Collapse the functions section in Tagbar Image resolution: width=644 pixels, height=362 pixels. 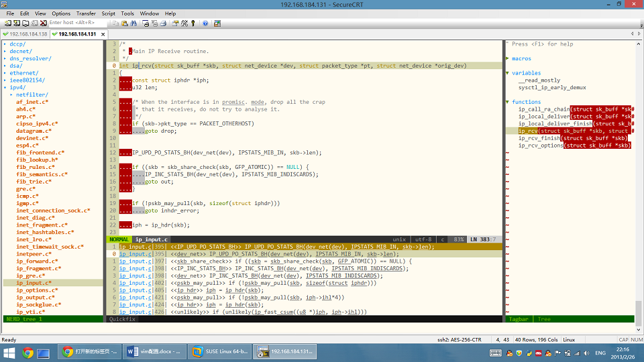click(508, 102)
